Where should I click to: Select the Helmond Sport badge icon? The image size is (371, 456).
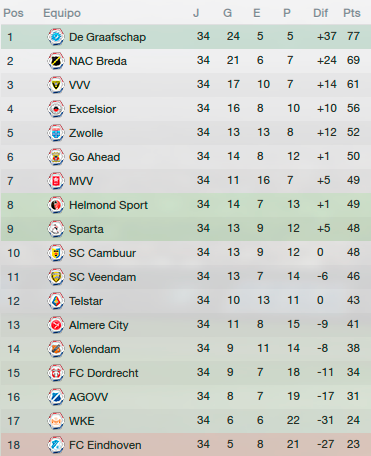[56, 205]
